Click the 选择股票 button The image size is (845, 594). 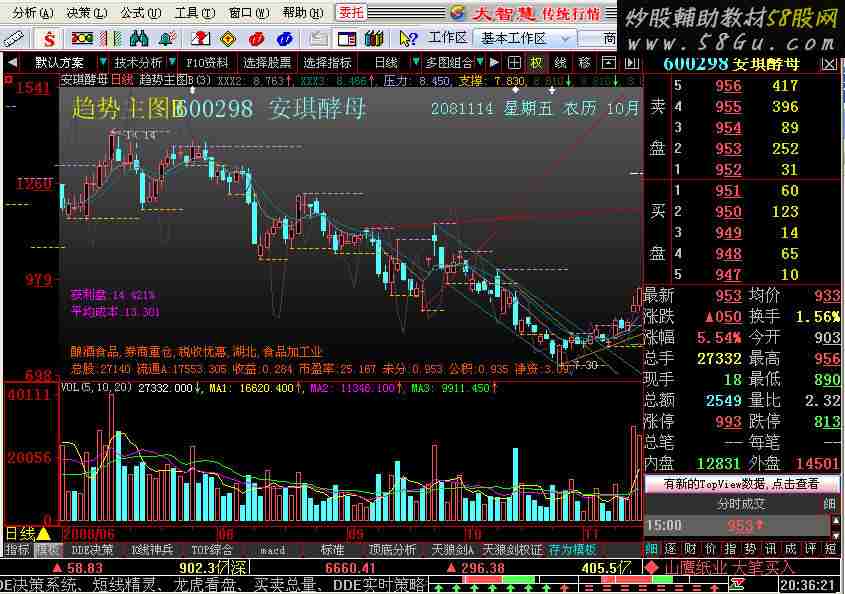(267, 63)
